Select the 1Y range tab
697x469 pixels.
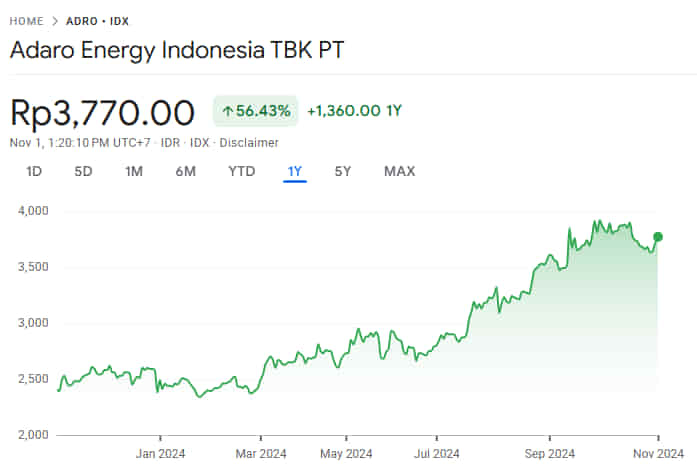click(294, 171)
